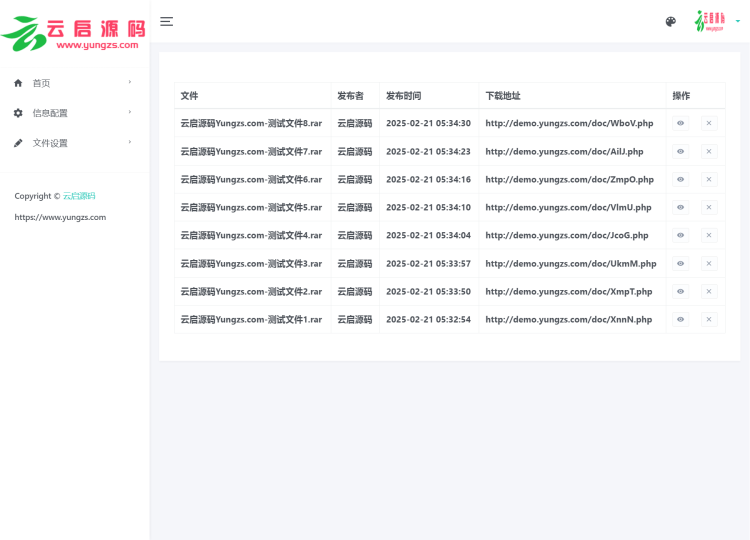Expand the 信息配置 submenu chevron
This screenshot has width=750, height=540.
[x=130, y=112]
